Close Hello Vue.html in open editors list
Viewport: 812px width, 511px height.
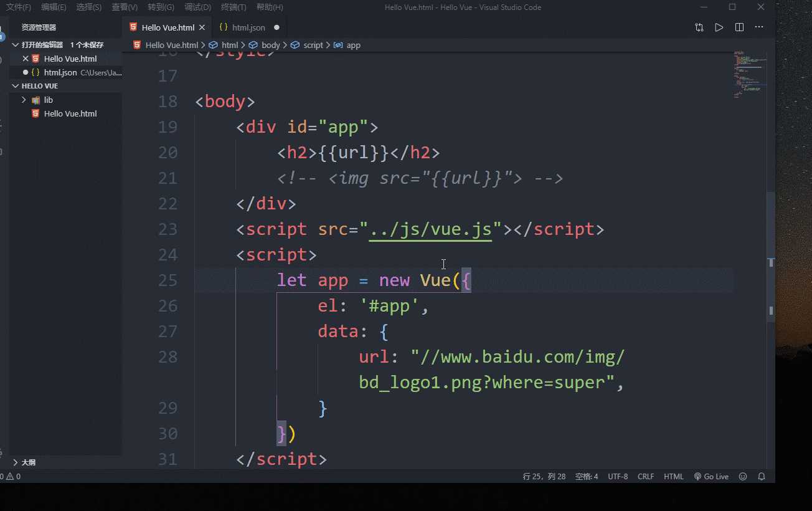click(26, 59)
